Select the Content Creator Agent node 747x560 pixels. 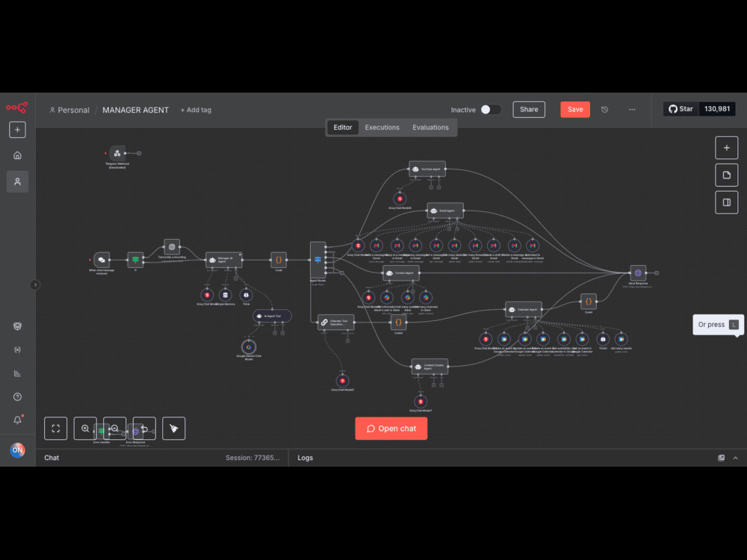(430, 367)
